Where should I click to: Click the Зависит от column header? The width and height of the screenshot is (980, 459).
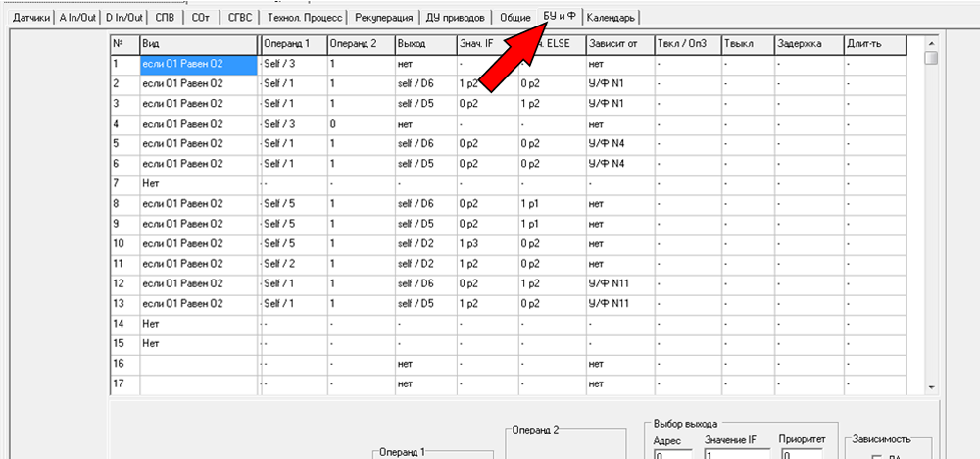click(x=619, y=45)
